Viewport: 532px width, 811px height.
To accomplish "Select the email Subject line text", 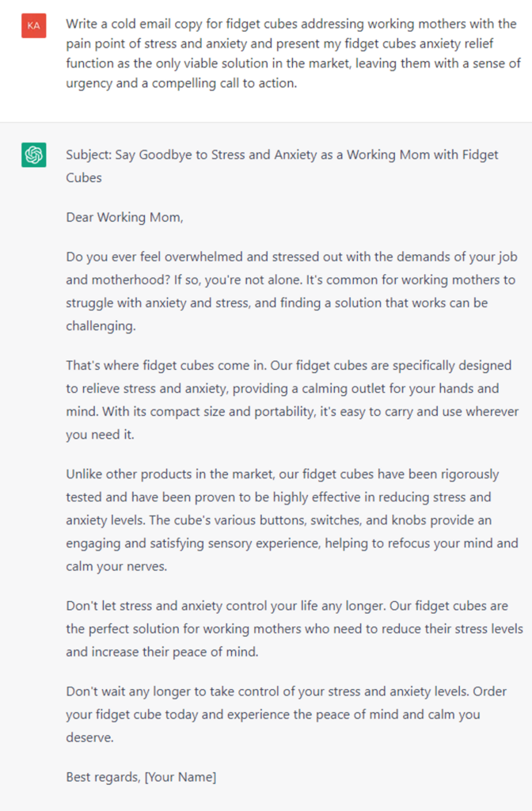I will click(282, 166).
